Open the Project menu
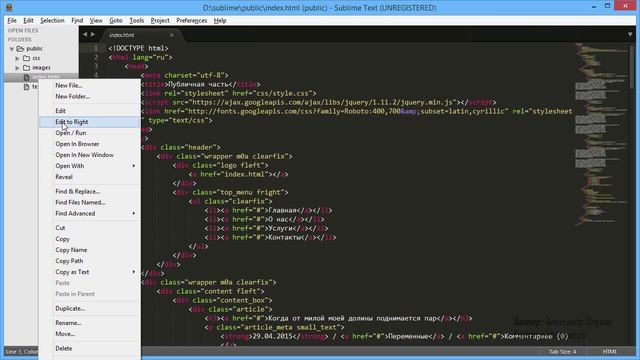This screenshot has width=640, height=360. click(160, 20)
